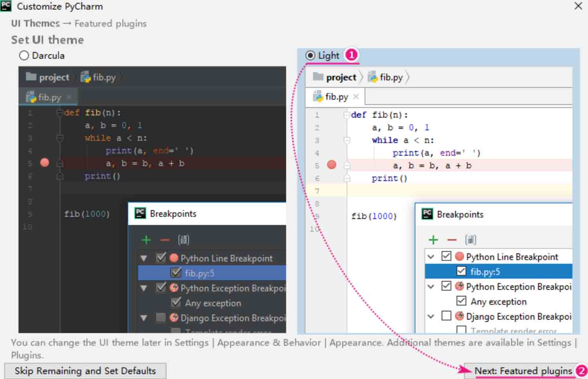Click Skip Remaining and Set Defaults
The image size is (588, 379).
(85, 371)
